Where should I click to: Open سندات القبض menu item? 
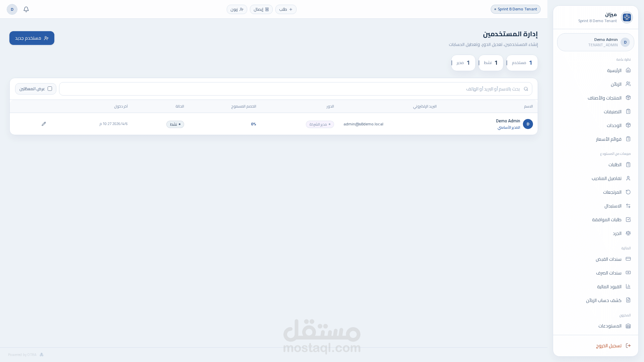tap(608, 259)
